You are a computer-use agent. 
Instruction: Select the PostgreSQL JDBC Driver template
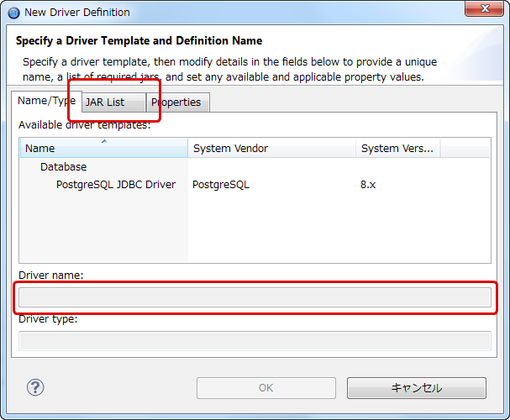point(116,185)
